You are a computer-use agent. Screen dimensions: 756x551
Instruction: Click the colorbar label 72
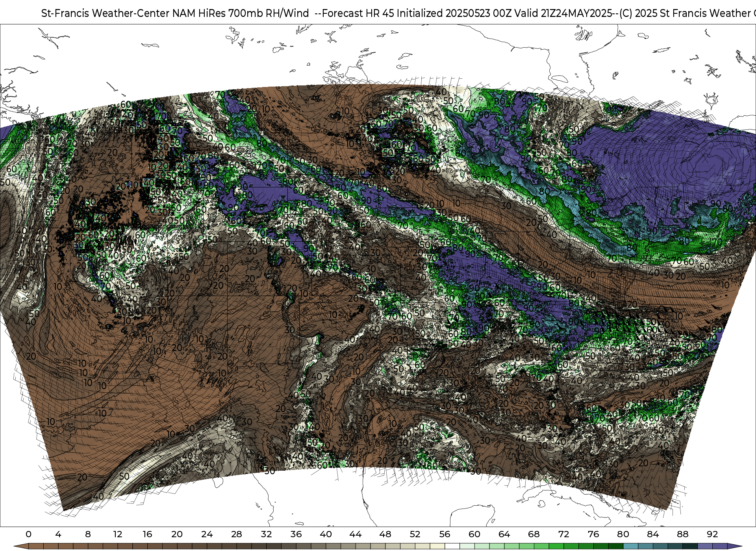coord(563,534)
